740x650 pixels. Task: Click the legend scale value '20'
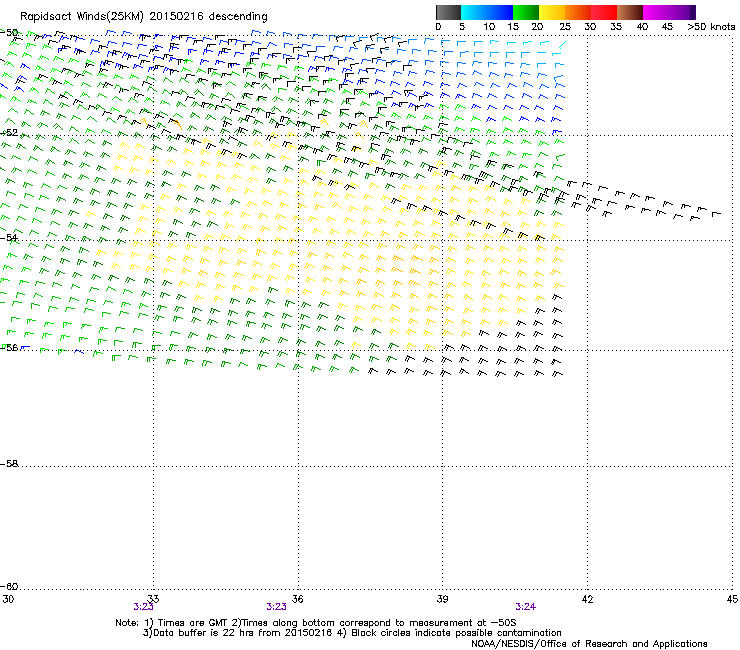[537, 27]
